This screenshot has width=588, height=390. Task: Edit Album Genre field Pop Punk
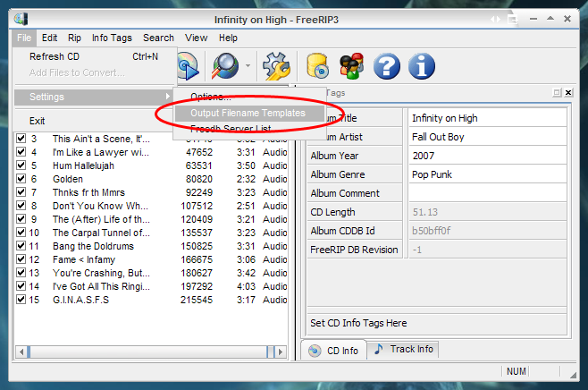click(x=488, y=174)
